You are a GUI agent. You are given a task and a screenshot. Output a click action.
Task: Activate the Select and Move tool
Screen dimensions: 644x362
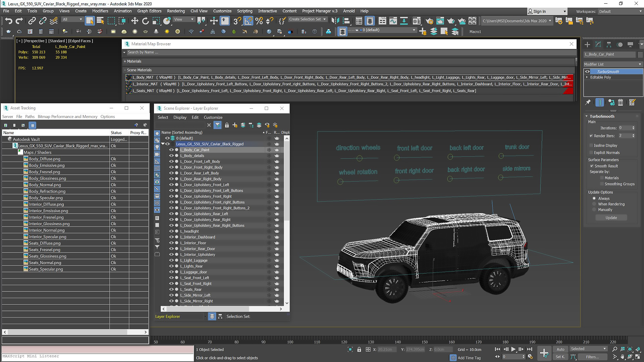(x=135, y=21)
